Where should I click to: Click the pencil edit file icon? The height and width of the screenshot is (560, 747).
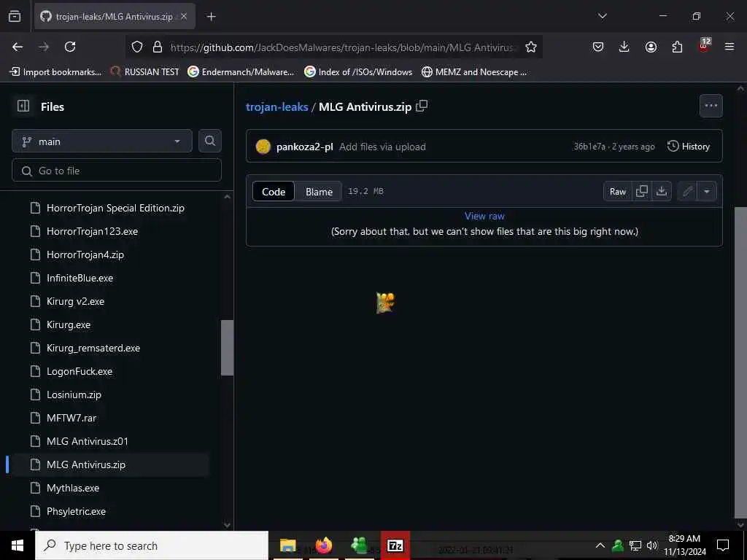point(687,191)
